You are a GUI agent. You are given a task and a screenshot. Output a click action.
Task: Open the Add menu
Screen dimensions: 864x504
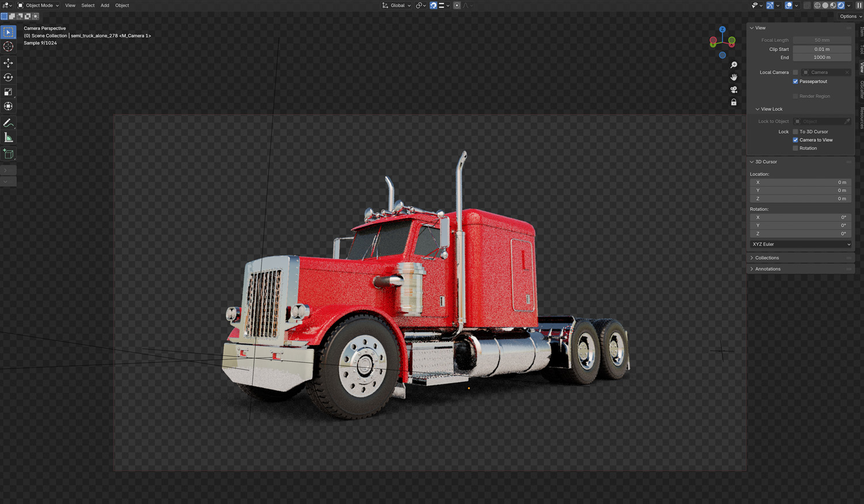(x=105, y=5)
